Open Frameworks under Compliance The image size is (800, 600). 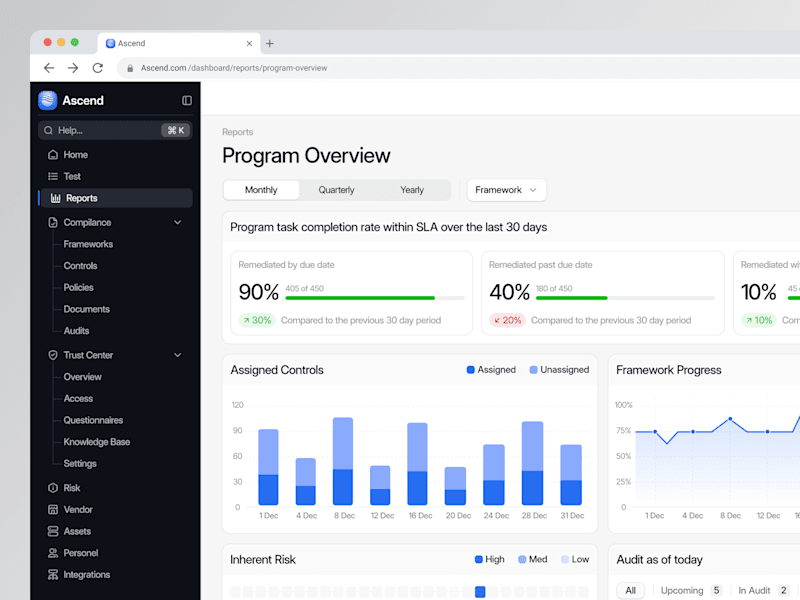coord(88,244)
